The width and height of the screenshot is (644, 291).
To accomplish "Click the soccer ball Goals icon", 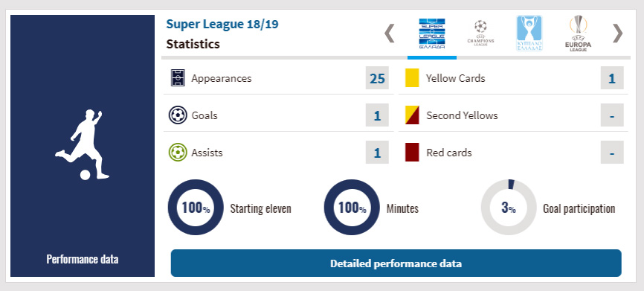I will (x=178, y=115).
